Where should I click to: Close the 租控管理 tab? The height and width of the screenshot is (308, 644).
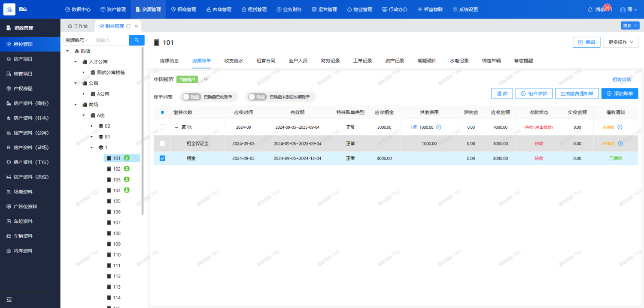[136, 26]
